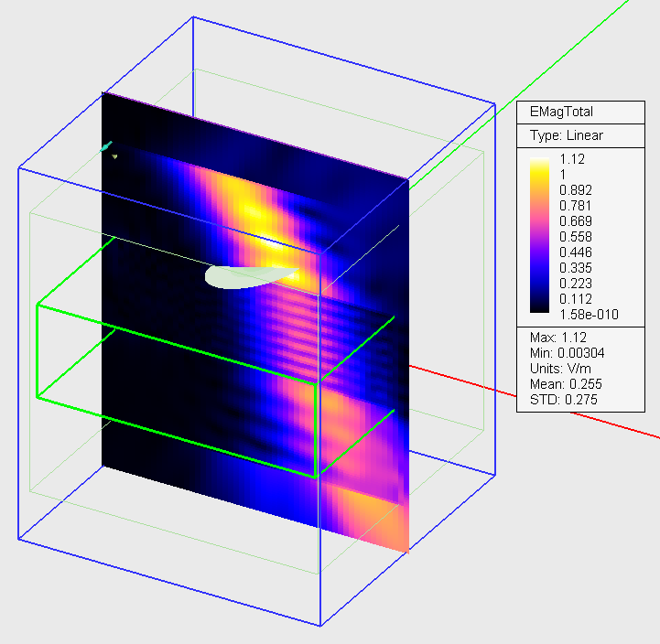Select the 1.12 maximum scale label
Image resolution: width=660 pixels, height=644 pixels.
[x=572, y=159]
